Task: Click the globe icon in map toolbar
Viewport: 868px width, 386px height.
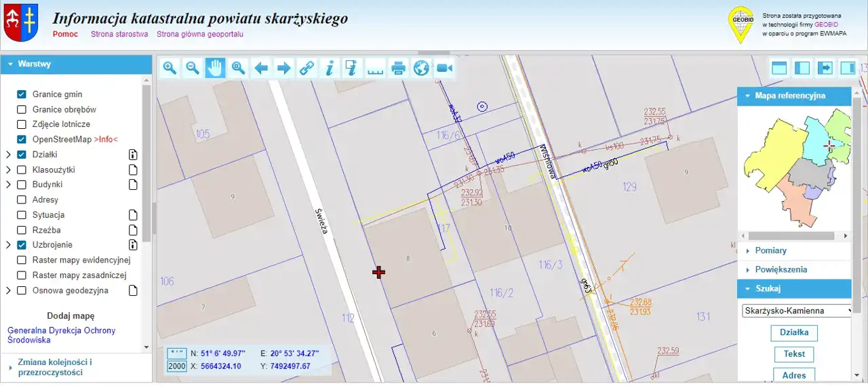Action: point(421,68)
